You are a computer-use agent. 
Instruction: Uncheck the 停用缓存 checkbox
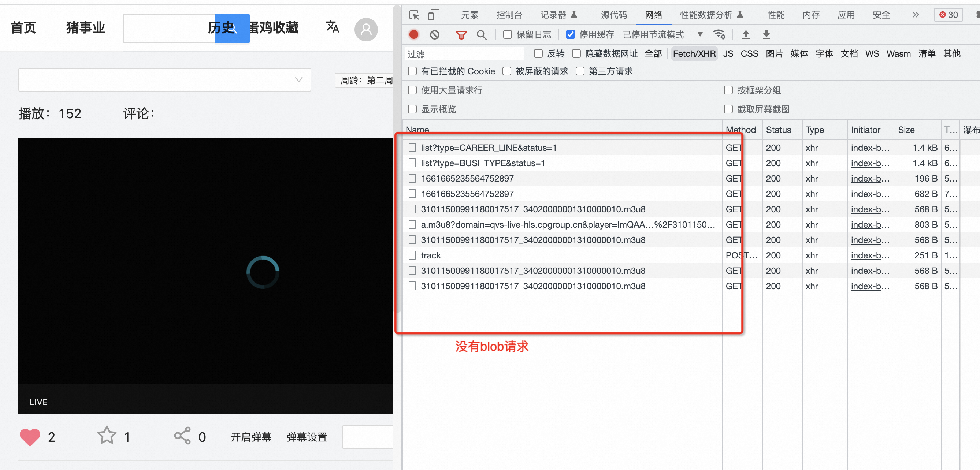570,35
